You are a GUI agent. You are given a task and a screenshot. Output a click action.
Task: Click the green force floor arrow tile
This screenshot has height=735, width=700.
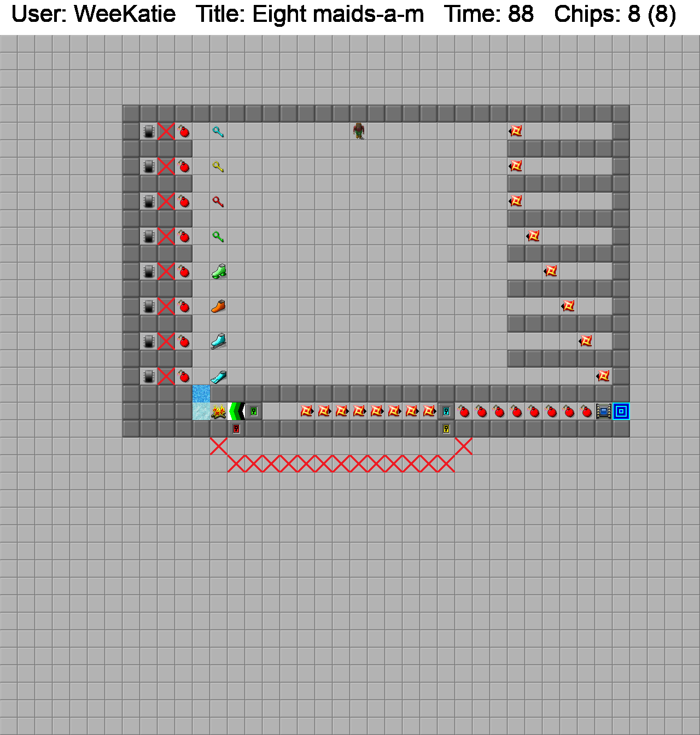pyautogui.click(x=236, y=411)
